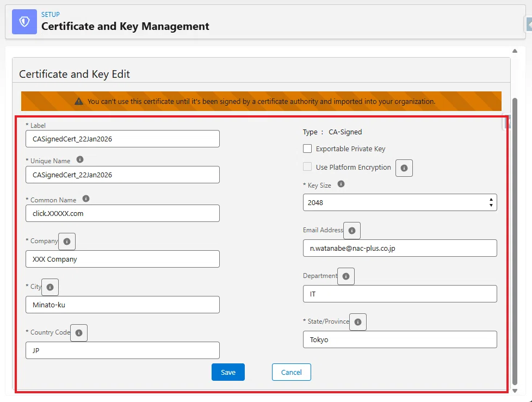Edit the Common Name field
This screenshot has width=532, height=402.
pyautogui.click(x=122, y=213)
